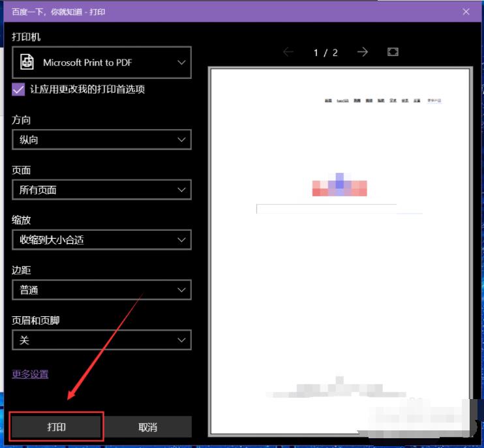
Task: Click the Microsoft Print to PDF printer icon
Action: [27, 62]
